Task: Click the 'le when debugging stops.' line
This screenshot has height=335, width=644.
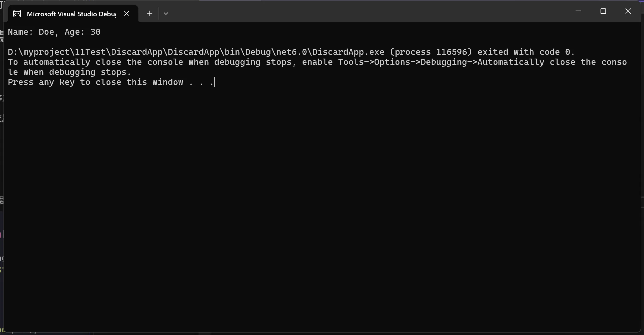Action: pyautogui.click(x=69, y=72)
